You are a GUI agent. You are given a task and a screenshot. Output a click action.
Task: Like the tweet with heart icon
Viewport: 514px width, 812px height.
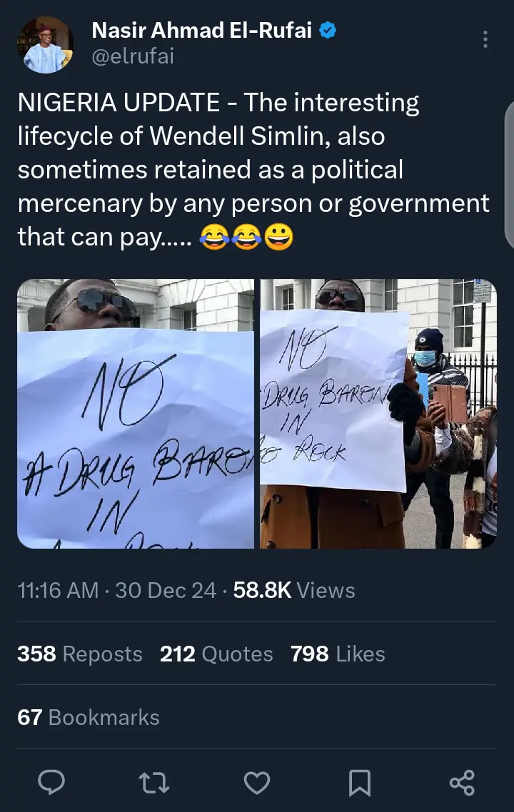[257, 783]
